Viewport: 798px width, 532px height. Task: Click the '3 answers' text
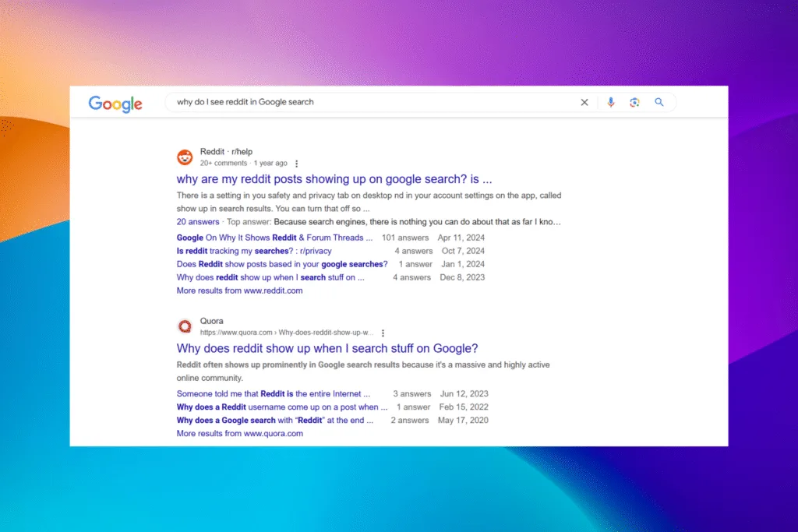411,393
